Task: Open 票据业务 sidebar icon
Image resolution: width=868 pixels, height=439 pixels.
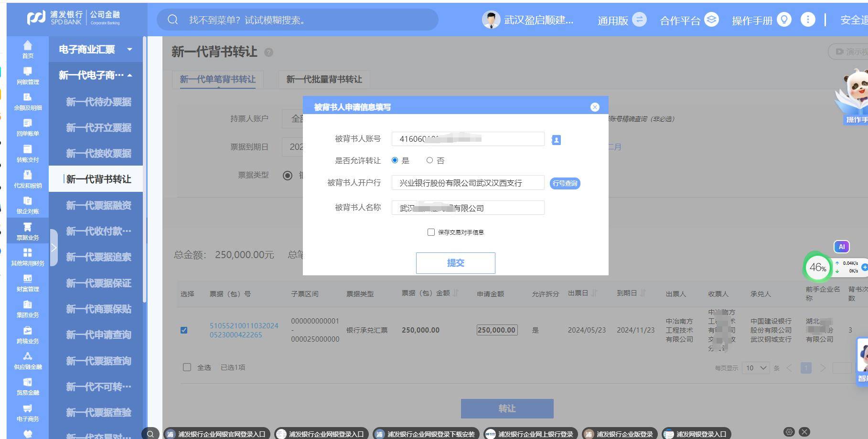Action: (x=28, y=231)
